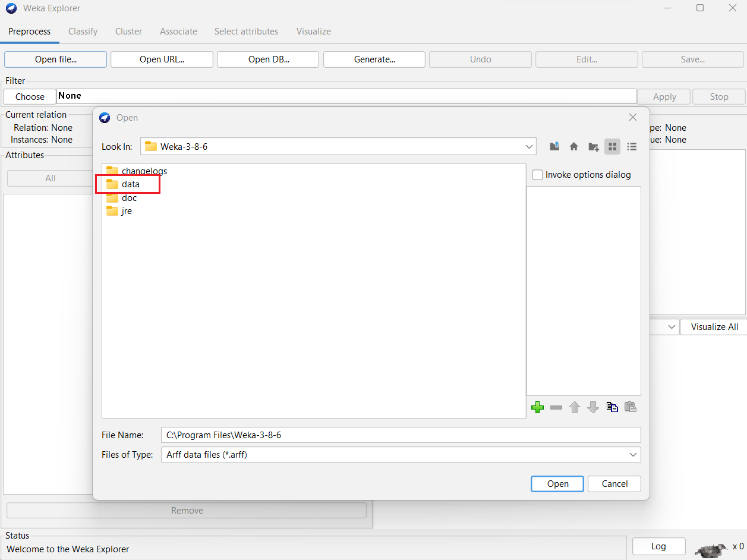Switch to list details view in Open dialog

point(632,146)
